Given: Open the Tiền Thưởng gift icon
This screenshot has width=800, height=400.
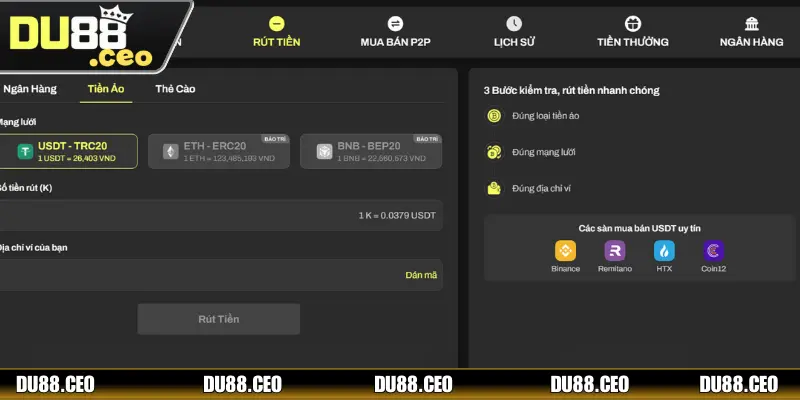Looking at the screenshot, I should click(632, 23).
